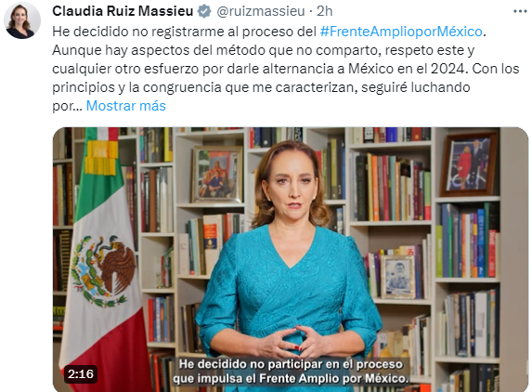This screenshot has height=392, width=532.
Task: Open Claudia Ruiz Massieu's profile avatar
Action: click(22, 20)
